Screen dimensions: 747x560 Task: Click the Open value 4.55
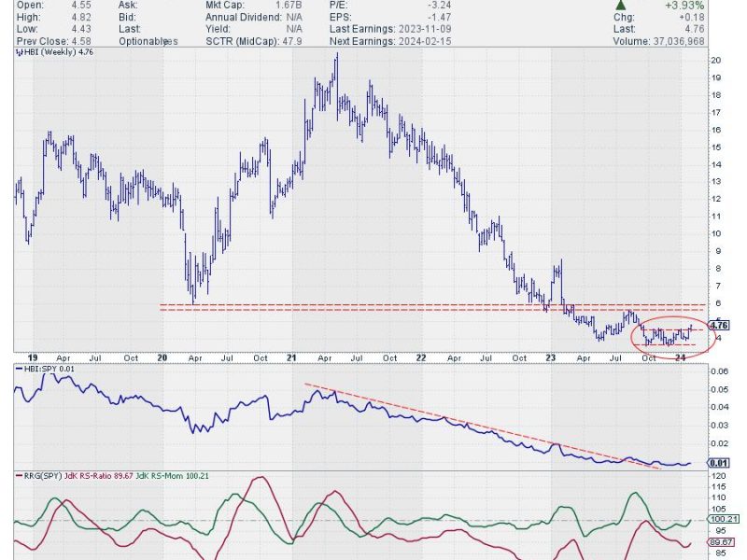tap(81, 6)
